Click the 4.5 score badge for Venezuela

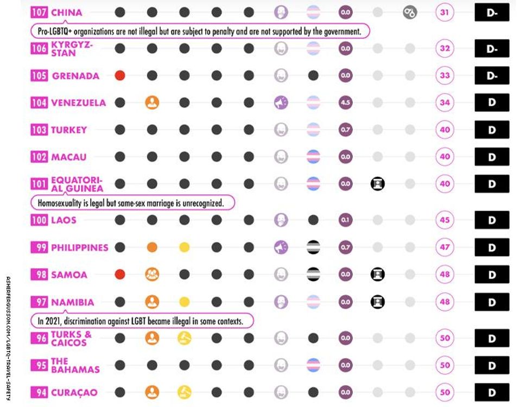345,103
